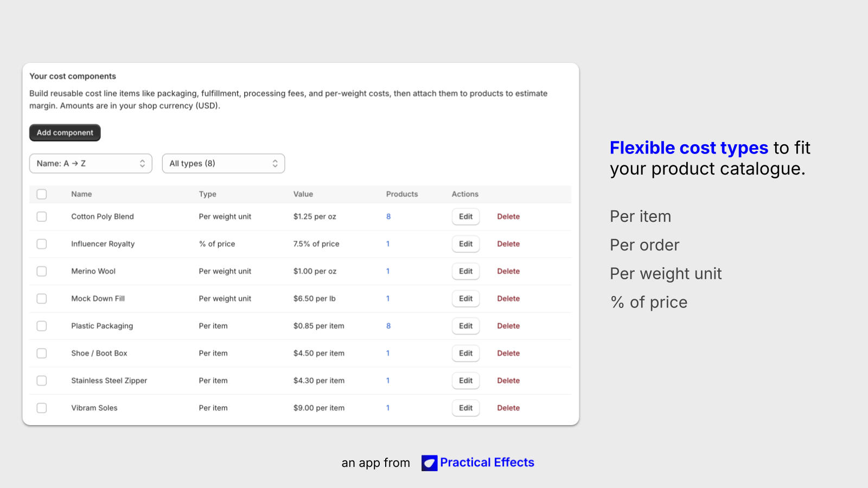The width and height of the screenshot is (868, 488).
Task: Open products count for Plastic Packaging
Action: pos(388,326)
